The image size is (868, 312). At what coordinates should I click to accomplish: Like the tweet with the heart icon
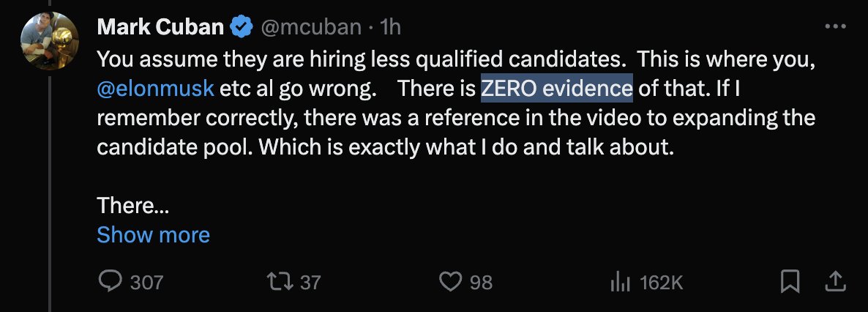452,282
